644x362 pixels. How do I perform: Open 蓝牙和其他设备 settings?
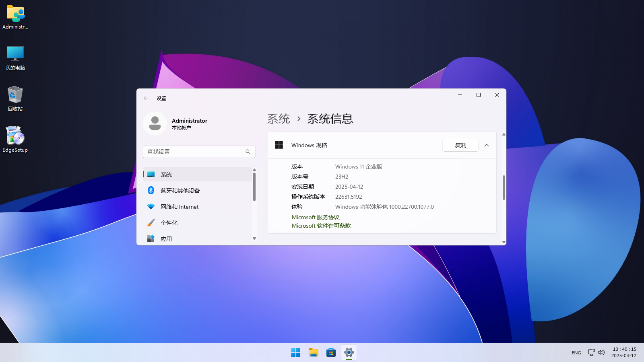click(x=197, y=191)
